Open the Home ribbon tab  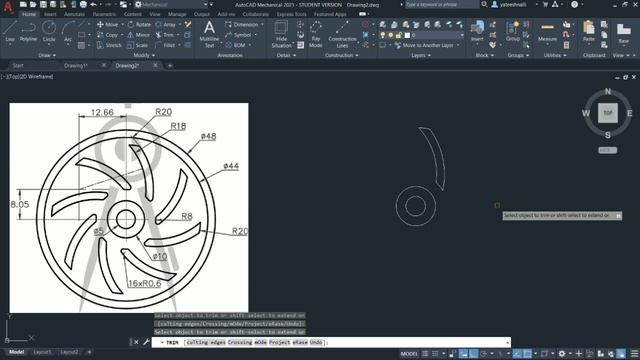(29, 14)
